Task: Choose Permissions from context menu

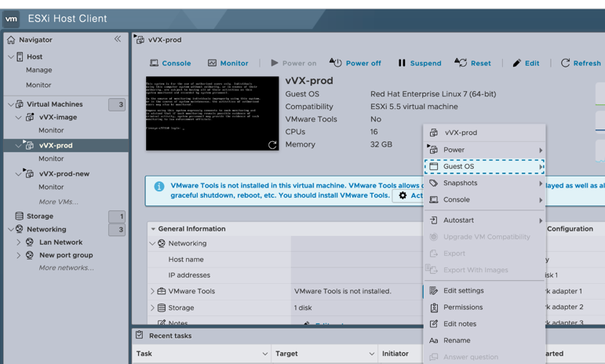Action: [x=485, y=308]
